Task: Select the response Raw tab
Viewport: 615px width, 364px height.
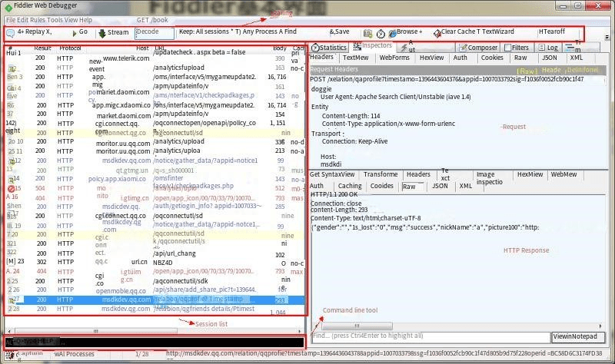Action: 409,187
